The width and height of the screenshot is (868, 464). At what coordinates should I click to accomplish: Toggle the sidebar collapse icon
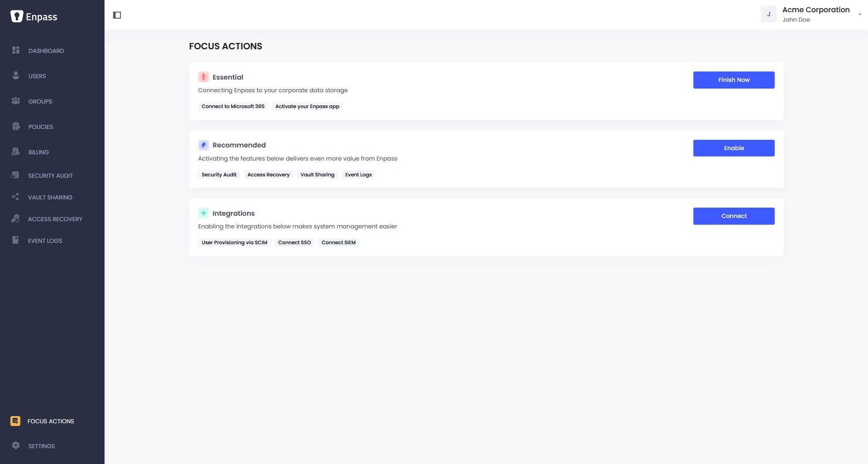(x=117, y=15)
